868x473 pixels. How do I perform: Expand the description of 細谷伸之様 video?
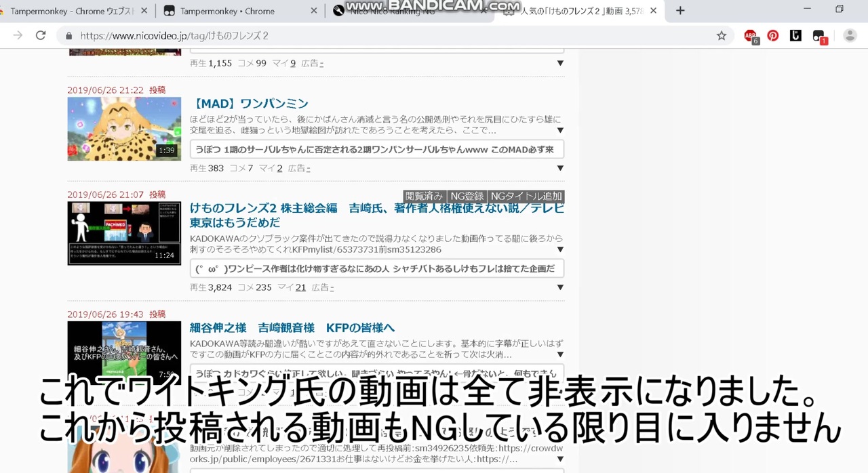(x=560, y=354)
